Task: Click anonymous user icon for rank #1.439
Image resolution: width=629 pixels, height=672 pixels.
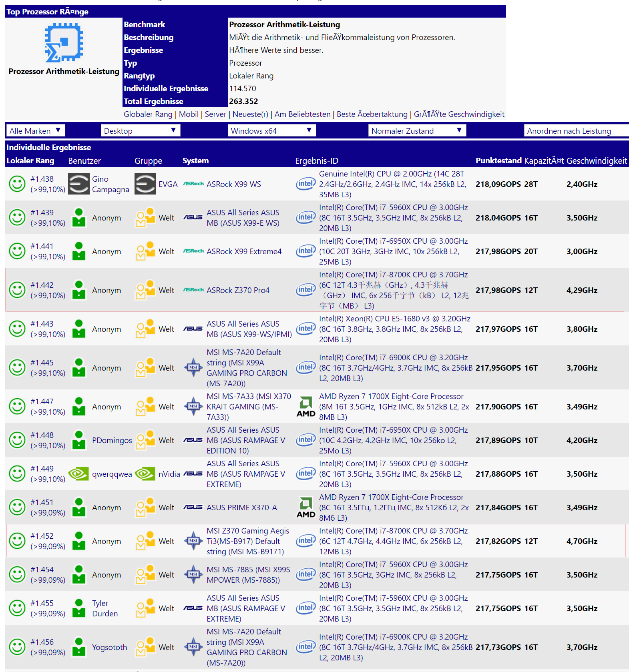Action: point(79,218)
